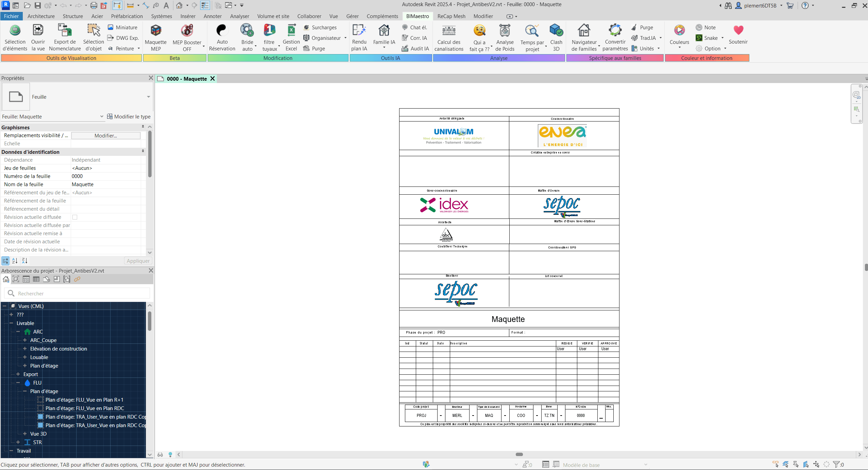Open the Architecture ribbon tab
This screenshot has width=868, height=470.
pos(41,16)
